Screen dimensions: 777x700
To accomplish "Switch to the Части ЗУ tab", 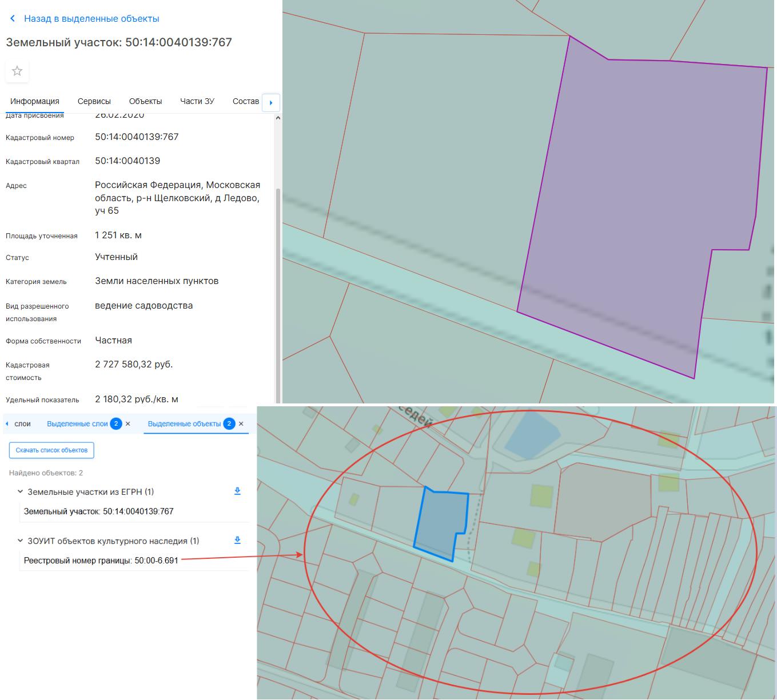I will click(197, 101).
